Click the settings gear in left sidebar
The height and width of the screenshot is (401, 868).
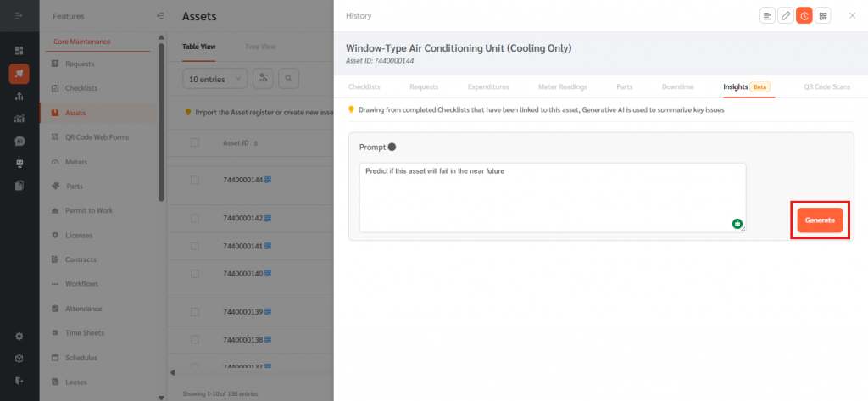point(19,336)
